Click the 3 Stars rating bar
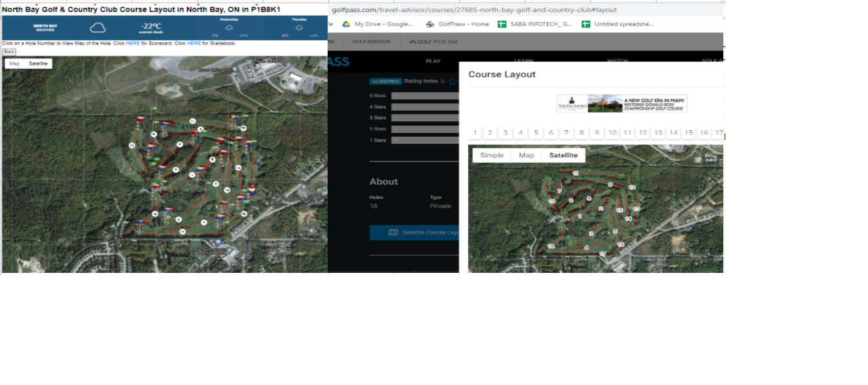868x385 pixels. pos(425,118)
